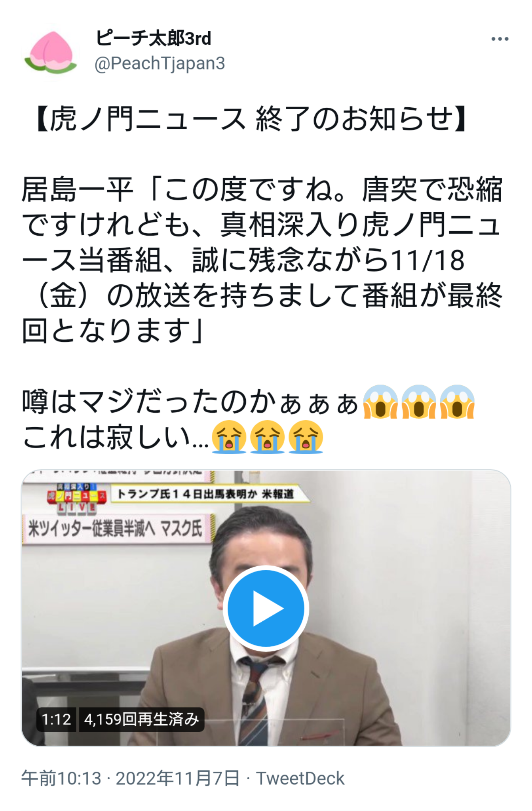Click the display name ピーチ太郎3rd

[153, 38]
